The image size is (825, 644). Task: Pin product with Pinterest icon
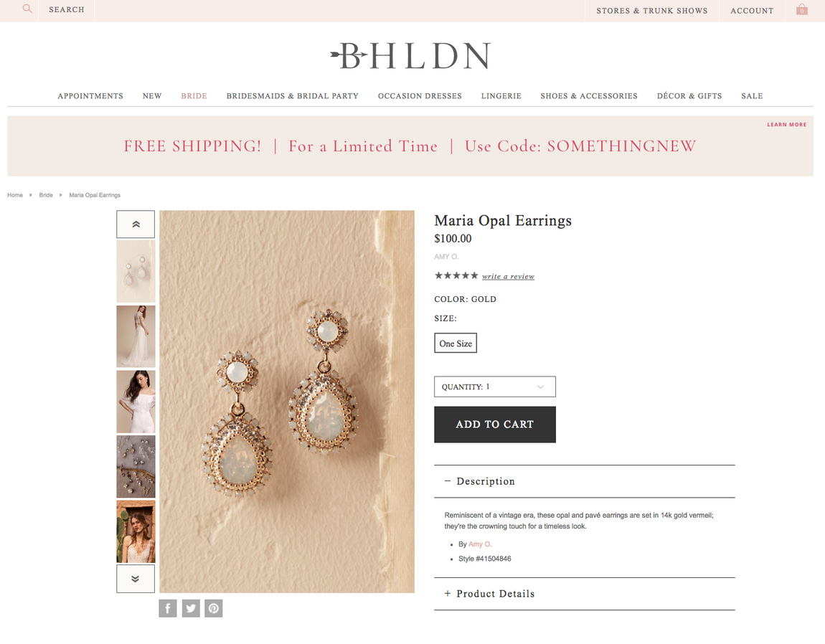coord(214,608)
